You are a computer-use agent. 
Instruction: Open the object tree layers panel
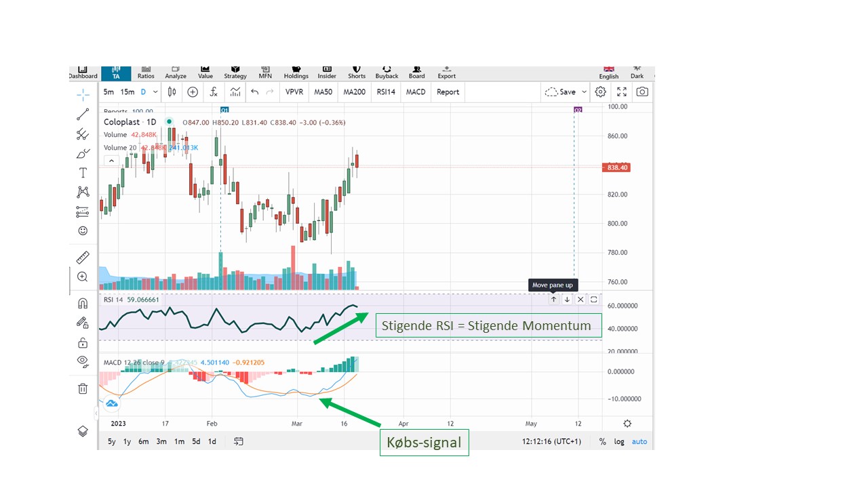(83, 431)
